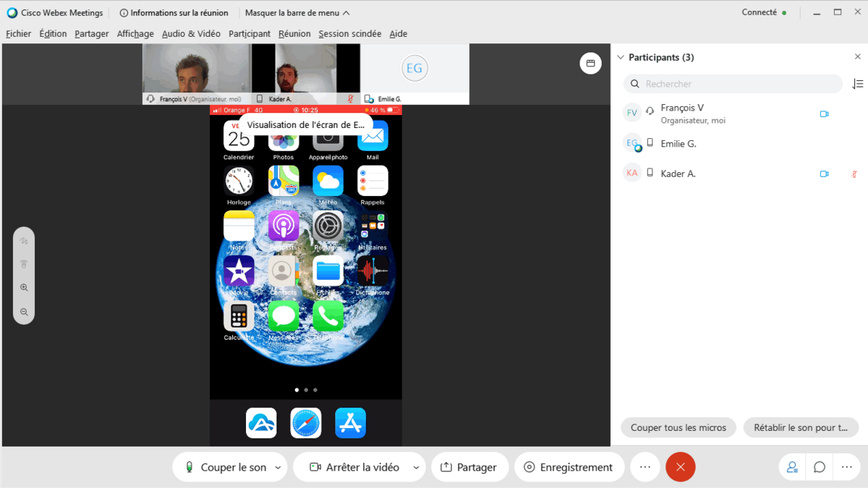Viewport: 868px width, 488px height.
Task: Click the App Store icon in the shared phone dock
Action: 350,423
